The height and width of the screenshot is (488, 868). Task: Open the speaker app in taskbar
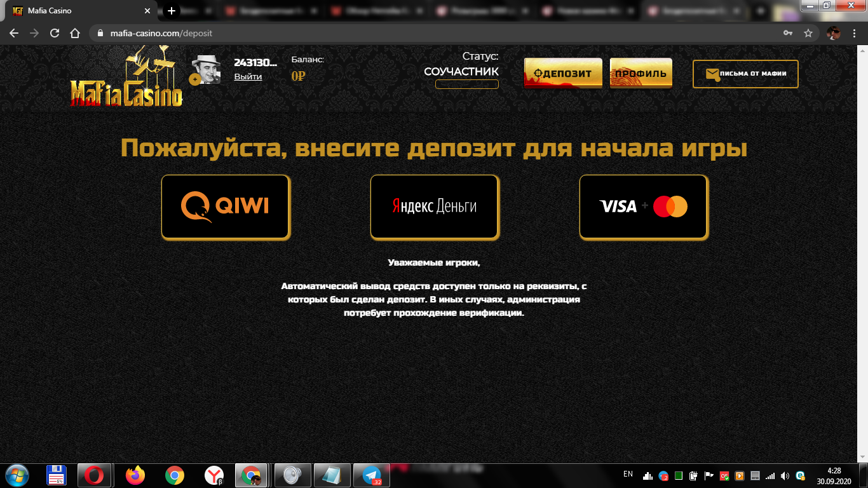click(292, 475)
